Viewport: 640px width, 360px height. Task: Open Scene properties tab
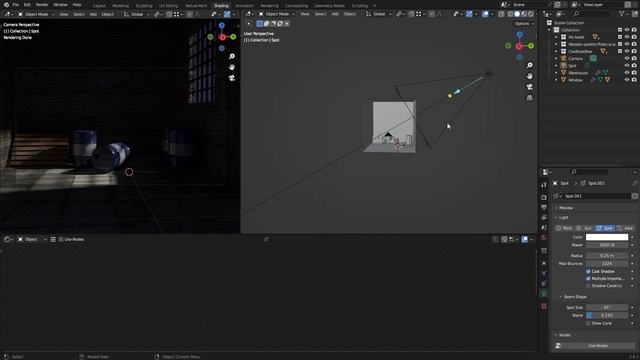[x=544, y=227]
